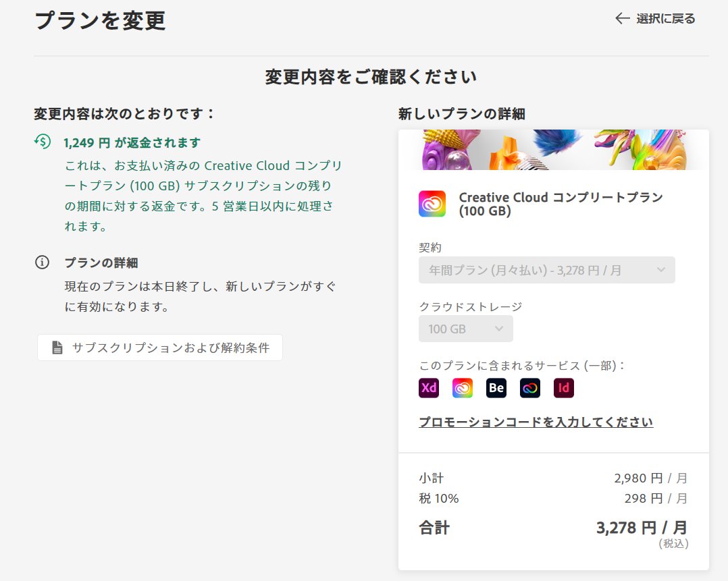Click the 選択に戻る back link
Viewport: 728px width, 581px height.
[655, 19]
